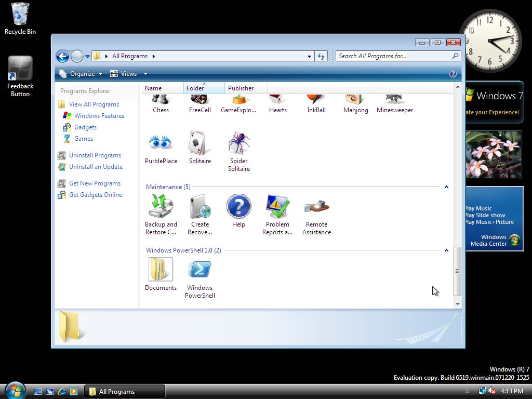
Task: Click the search magnifier icon
Action: 455,56
